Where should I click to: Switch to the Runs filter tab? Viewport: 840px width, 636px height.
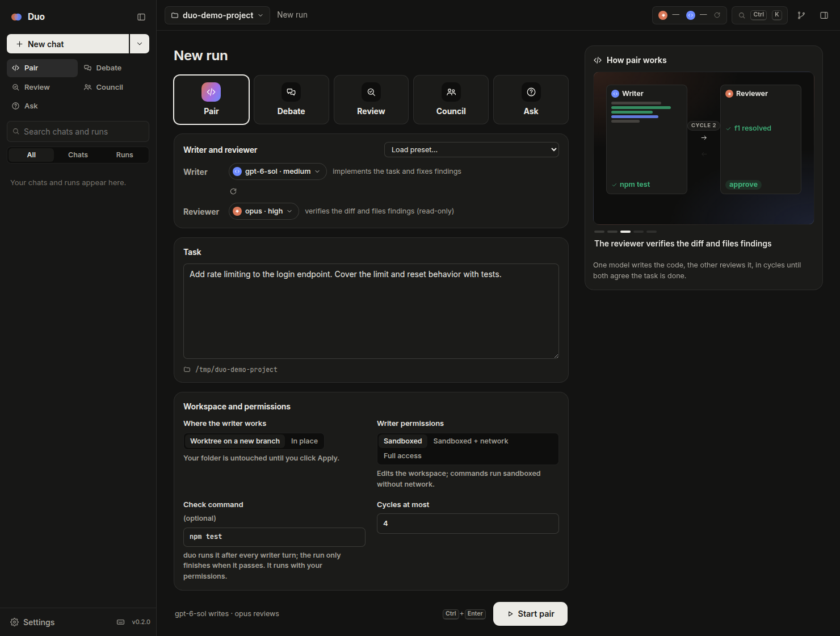[x=125, y=155]
